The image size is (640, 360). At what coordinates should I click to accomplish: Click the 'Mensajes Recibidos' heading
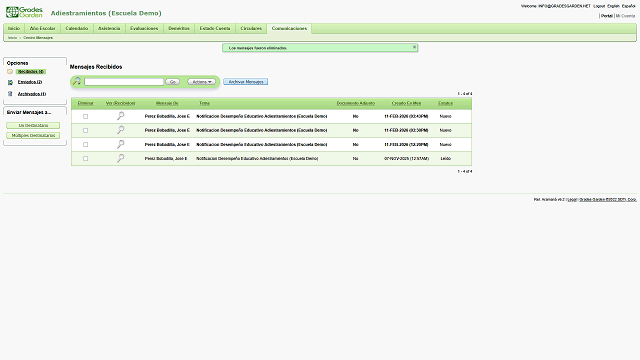click(96, 67)
